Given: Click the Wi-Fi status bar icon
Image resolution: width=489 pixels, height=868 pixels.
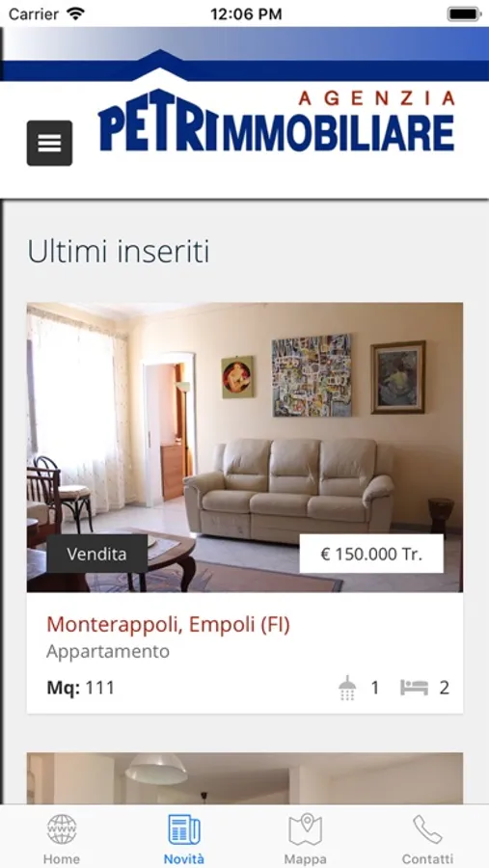Looking at the screenshot, I should pos(75,13).
